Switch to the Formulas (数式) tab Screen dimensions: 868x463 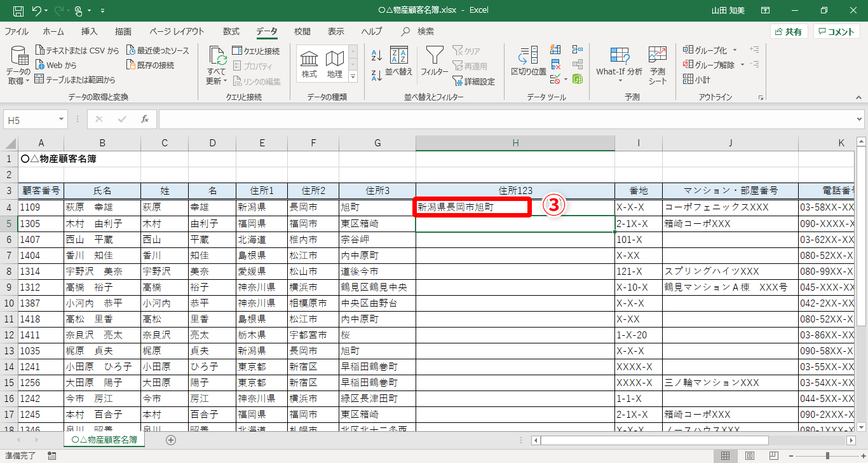point(231,31)
